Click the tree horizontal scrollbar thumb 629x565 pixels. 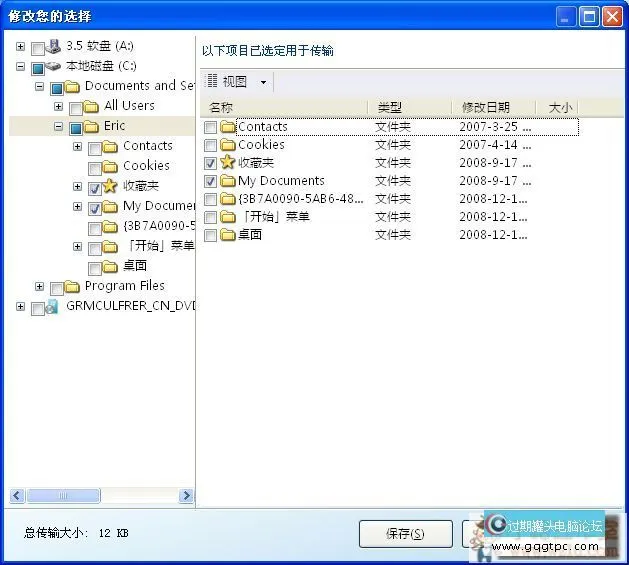(63, 496)
